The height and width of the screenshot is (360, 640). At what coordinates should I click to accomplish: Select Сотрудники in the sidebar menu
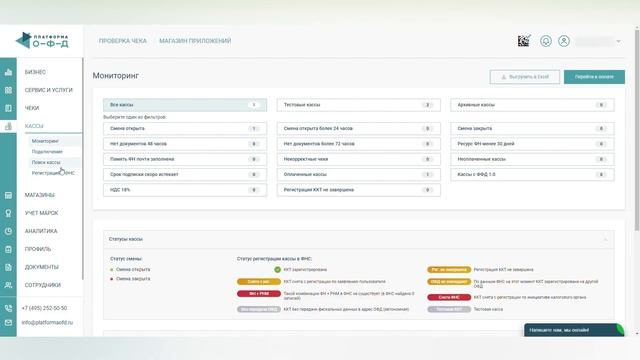(43, 285)
